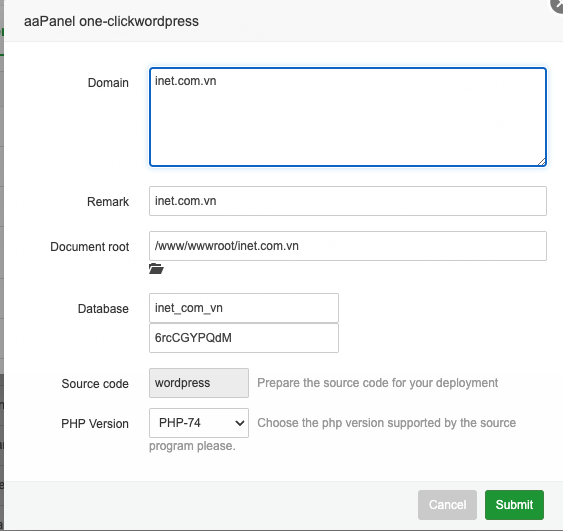This screenshot has height=531, width=563.
Task: Click into the Remark input field
Action: (x=348, y=201)
